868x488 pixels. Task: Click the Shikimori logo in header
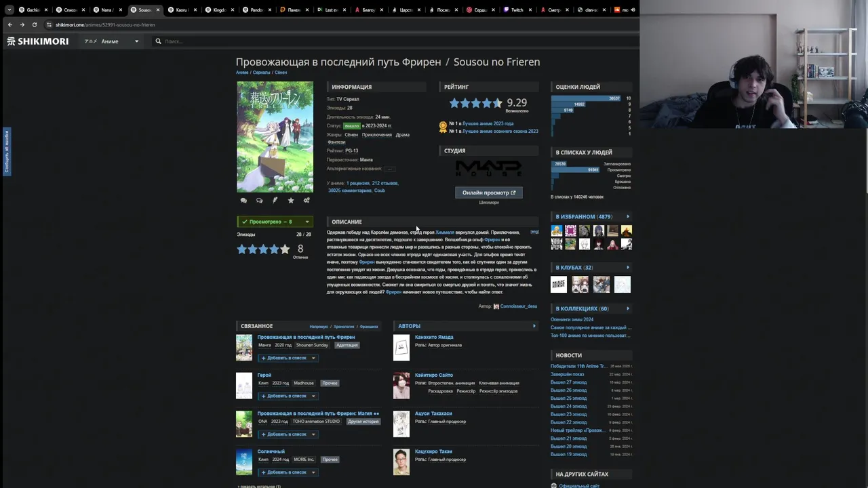click(38, 41)
